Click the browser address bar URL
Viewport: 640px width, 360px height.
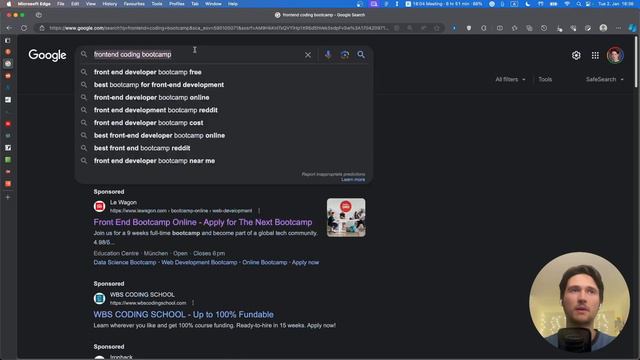[x=218, y=28]
